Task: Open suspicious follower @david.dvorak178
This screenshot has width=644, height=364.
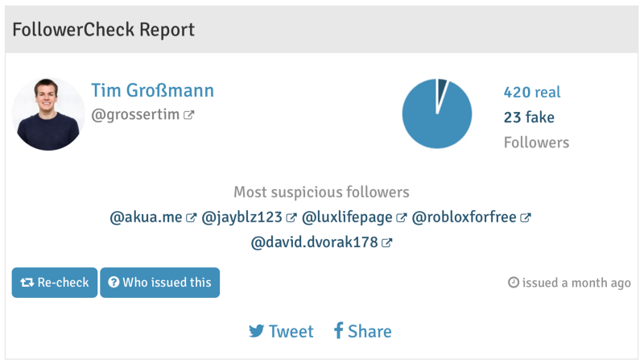Action: tap(315, 242)
